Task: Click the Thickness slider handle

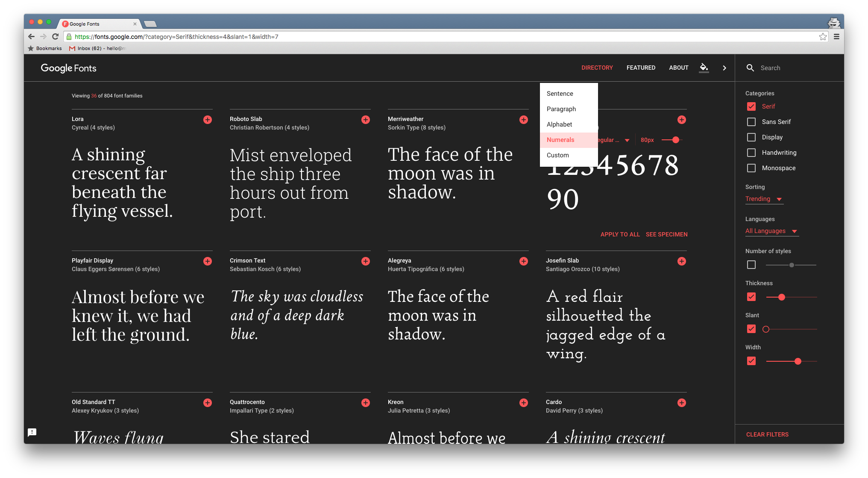Action: point(782,297)
